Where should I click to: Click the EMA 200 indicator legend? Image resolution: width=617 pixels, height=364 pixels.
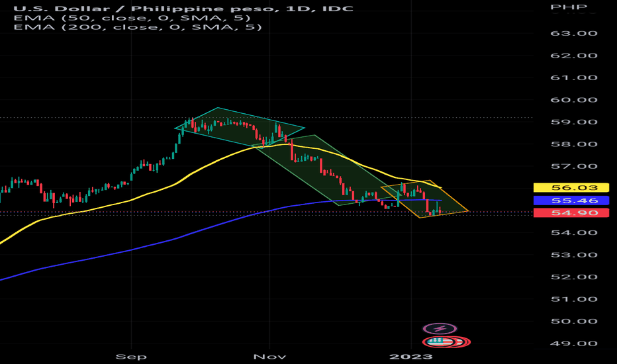coord(138,27)
